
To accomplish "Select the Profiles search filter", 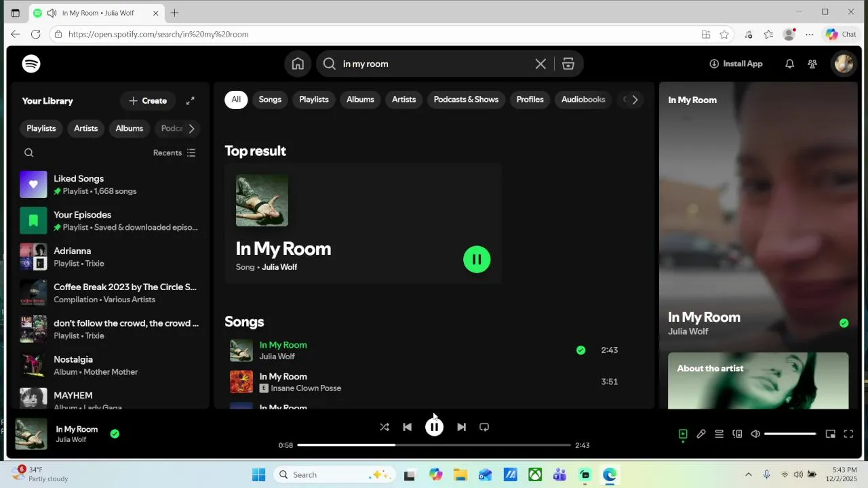I will [x=530, y=100].
